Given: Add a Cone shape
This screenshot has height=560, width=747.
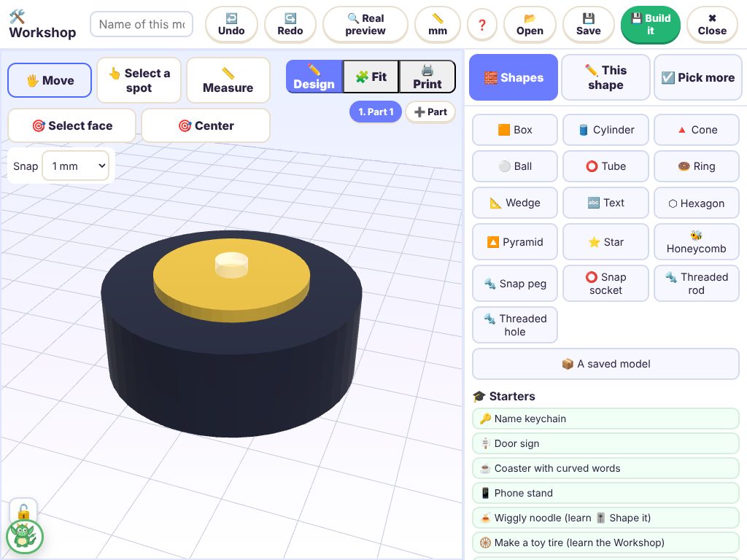Looking at the screenshot, I should click(x=697, y=130).
